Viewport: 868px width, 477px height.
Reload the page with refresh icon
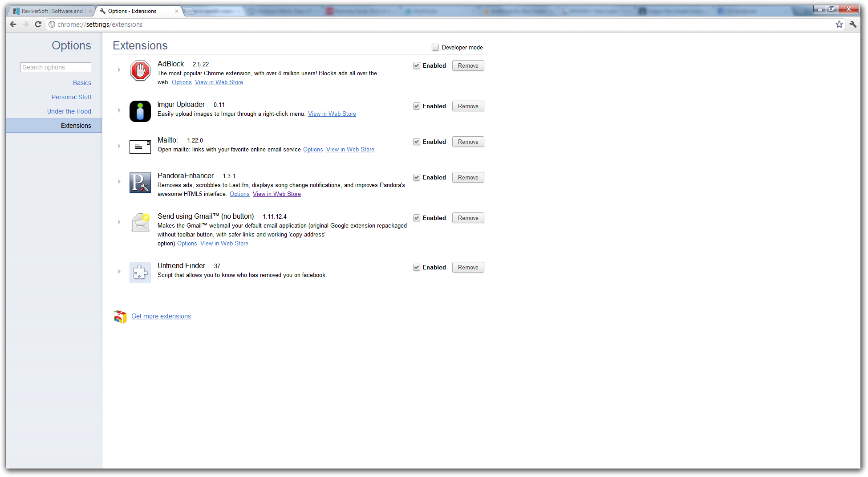(38, 24)
